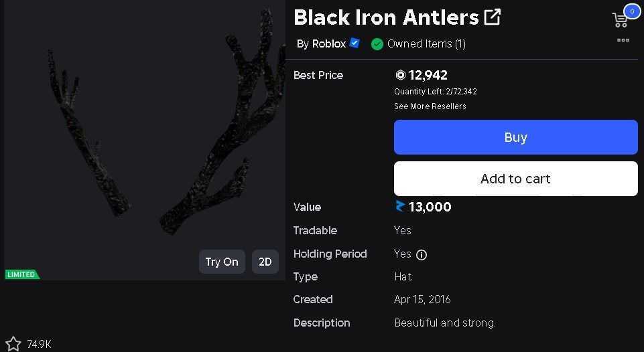Click the blue Rolimons value icon
Image resolution: width=644 pixels, height=352 pixels.
tap(399, 206)
